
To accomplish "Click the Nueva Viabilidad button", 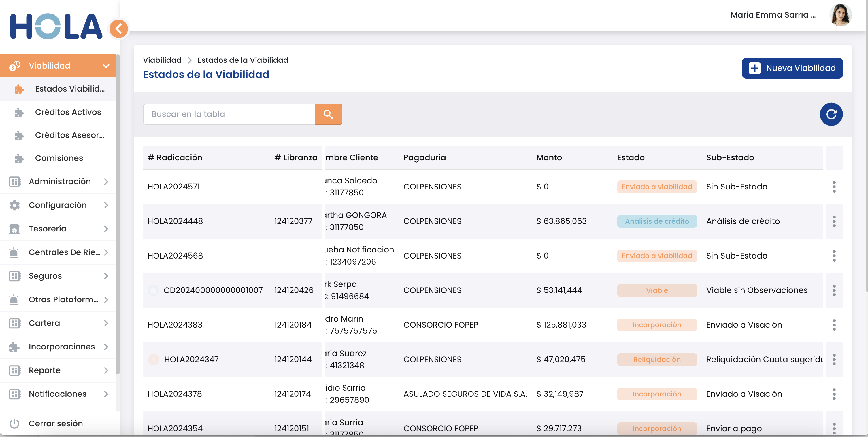I will pos(792,68).
